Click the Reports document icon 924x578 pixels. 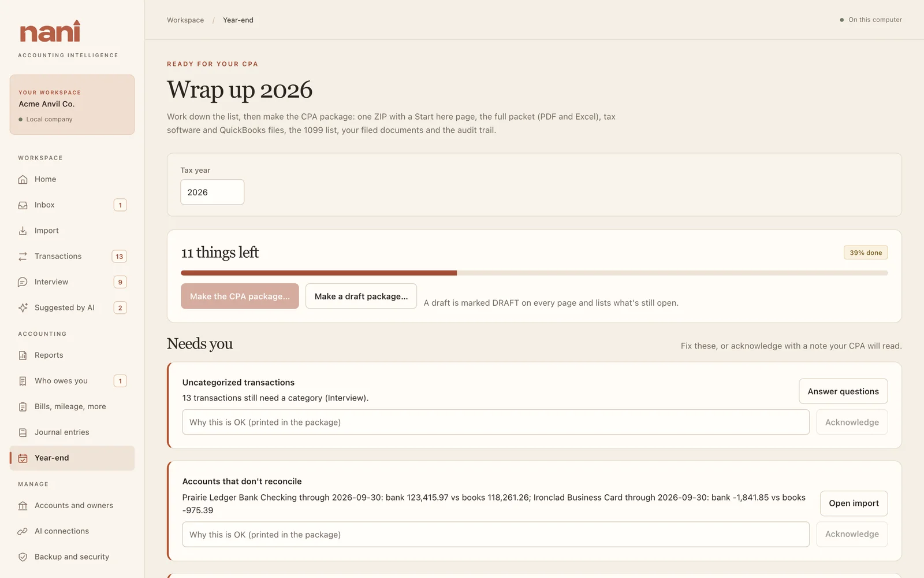pos(23,355)
